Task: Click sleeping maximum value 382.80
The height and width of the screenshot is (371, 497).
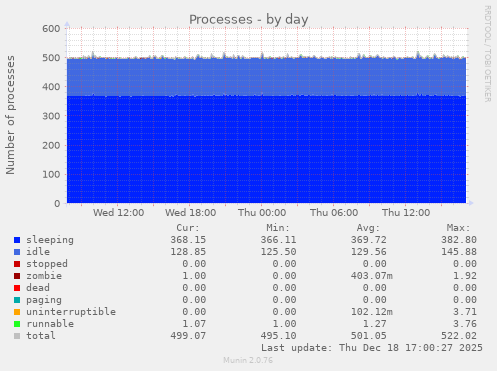Action: (x=459, y=240)
